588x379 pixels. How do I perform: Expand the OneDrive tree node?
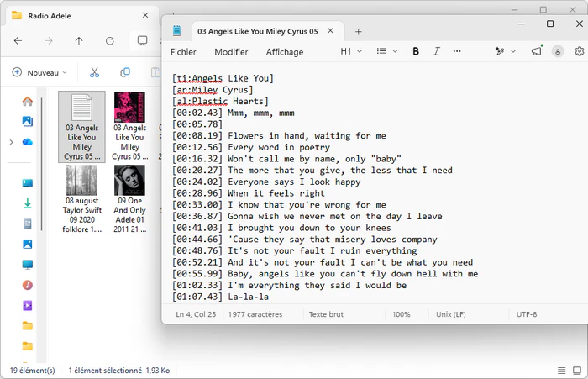(11, 142)
